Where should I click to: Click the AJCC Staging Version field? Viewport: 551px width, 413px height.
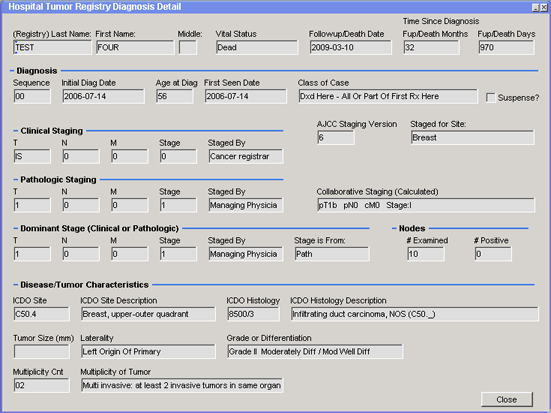(336, 137)
